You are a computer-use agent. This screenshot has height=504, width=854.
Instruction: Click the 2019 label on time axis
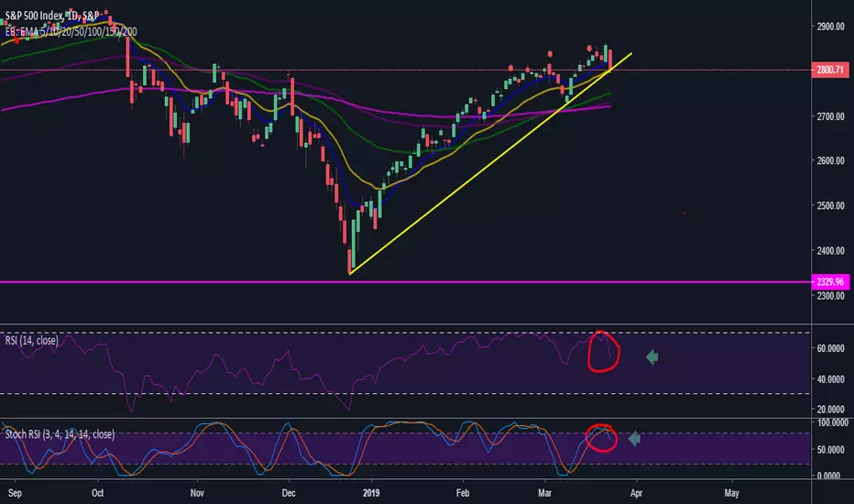(371, 493)
